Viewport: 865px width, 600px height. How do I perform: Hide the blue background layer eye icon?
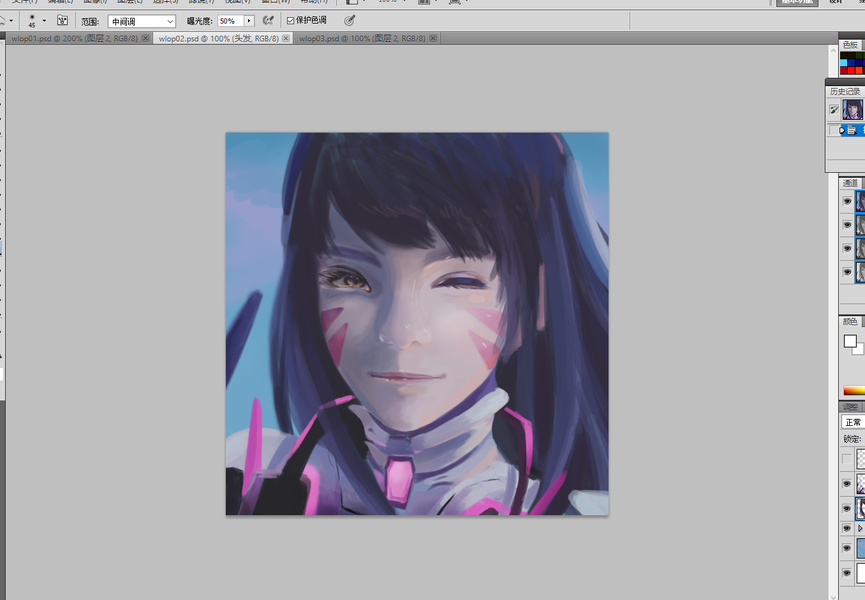pos(847,549)
